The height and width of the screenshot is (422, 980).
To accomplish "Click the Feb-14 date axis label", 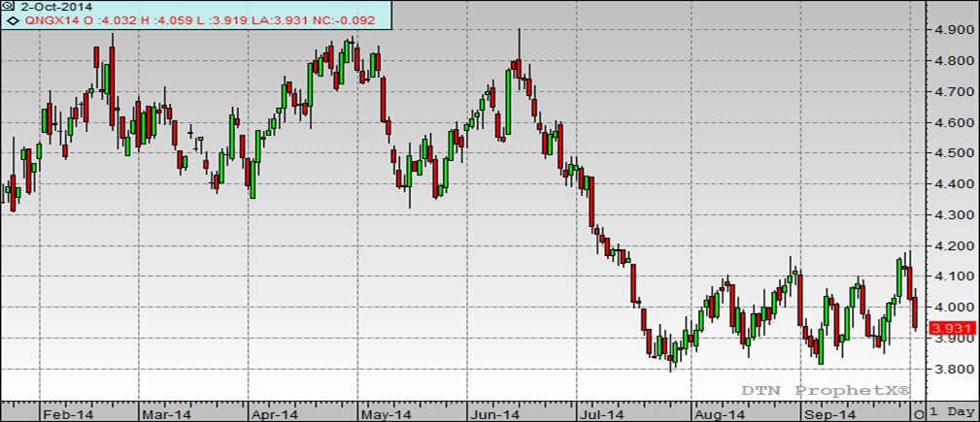I will [67, 413].
